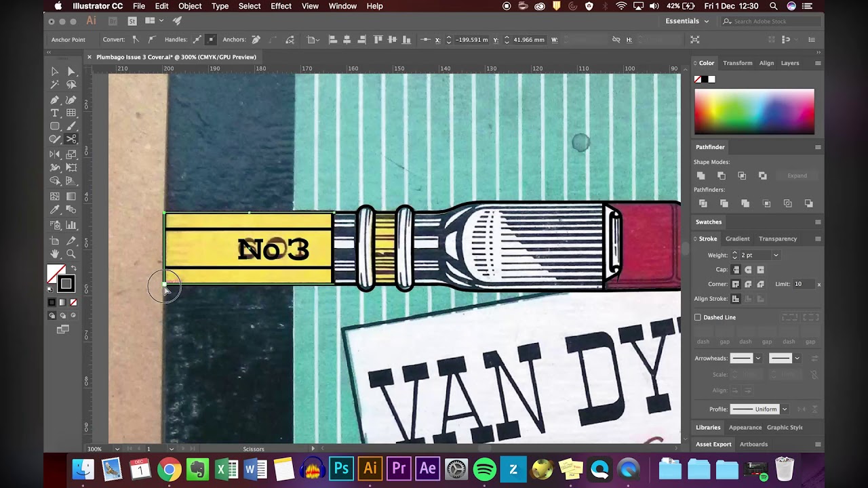Open the Appearance panel tab
The image size is (868, 488).
coord(745,428)
